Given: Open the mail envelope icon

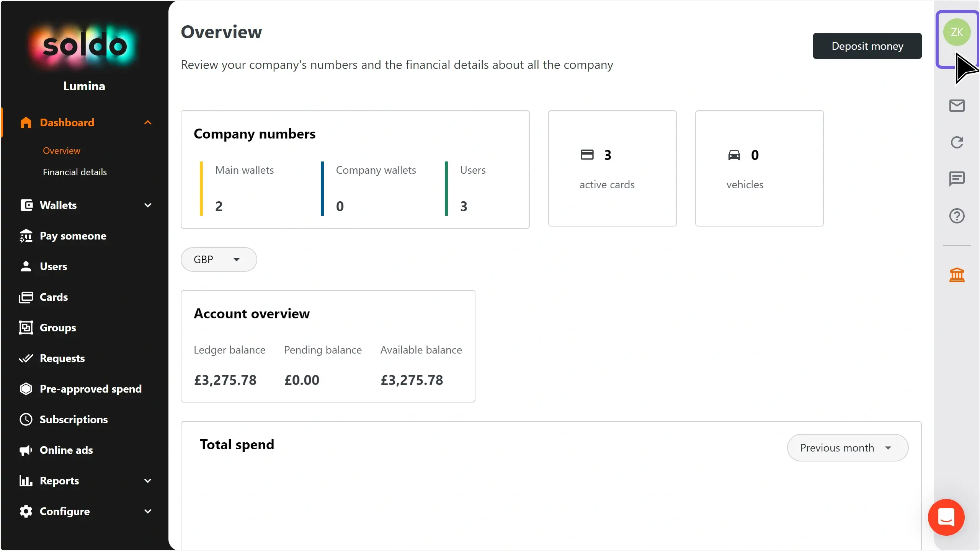Looking at the screenshot, I should [x=957, y=106].
